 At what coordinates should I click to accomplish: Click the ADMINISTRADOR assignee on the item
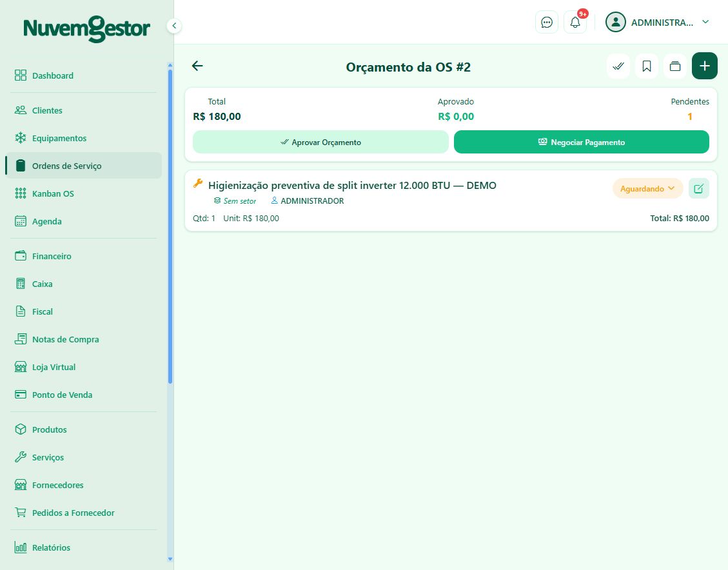pyautogui.click(x=312, y=201)
